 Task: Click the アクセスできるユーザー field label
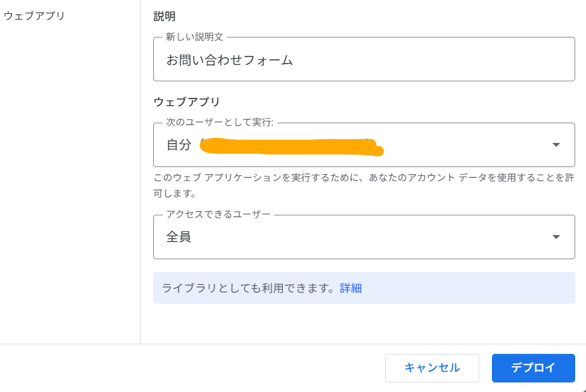tap(218, 214)
